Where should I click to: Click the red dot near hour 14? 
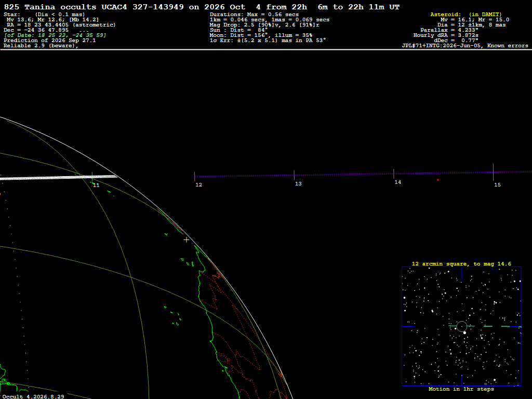437,180
